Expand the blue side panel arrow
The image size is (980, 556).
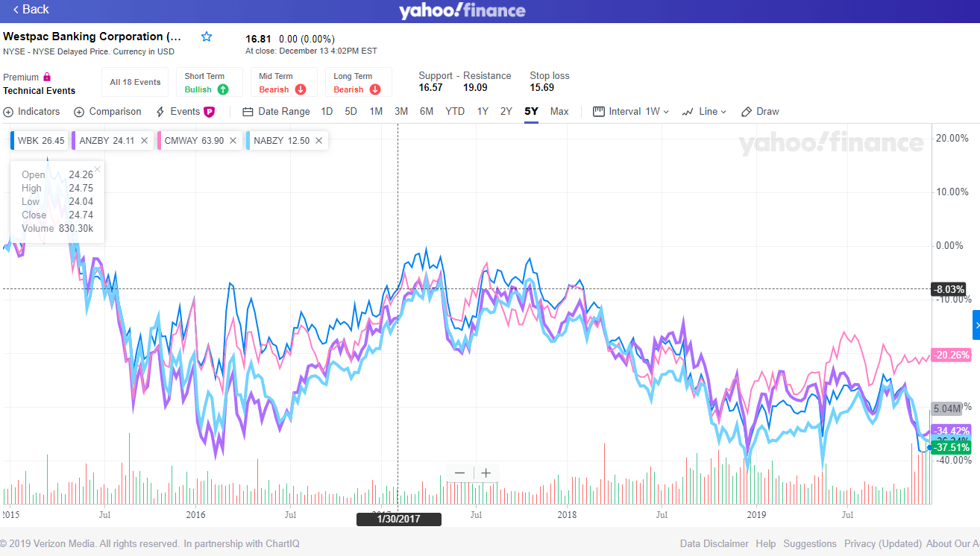coord(976,325)
